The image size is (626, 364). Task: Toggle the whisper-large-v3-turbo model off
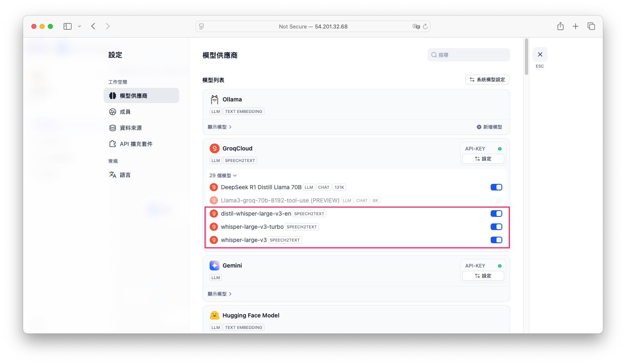[496, 227]
